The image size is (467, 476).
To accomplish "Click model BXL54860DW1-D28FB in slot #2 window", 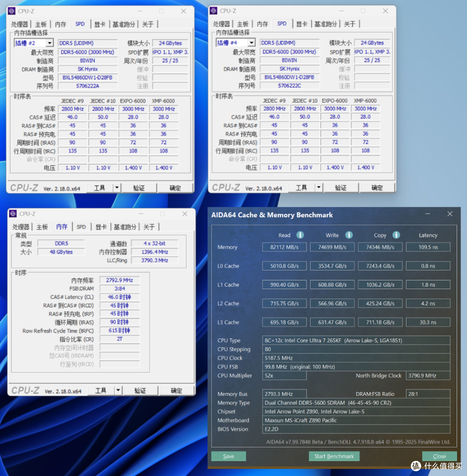I will (88, 77).
